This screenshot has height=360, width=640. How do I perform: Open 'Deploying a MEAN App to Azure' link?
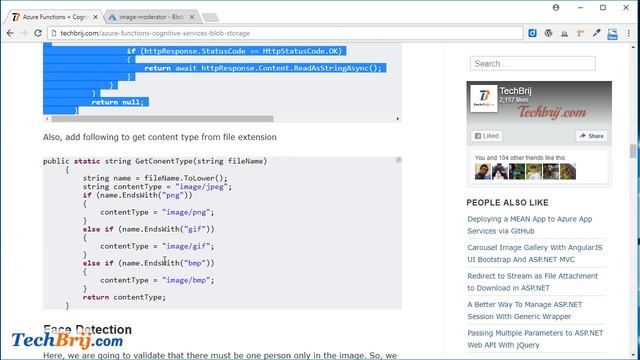(x=529, y=225)
